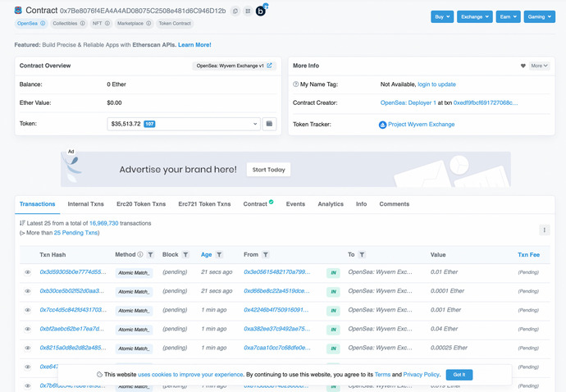Show the contract address QR code
566x392 pixels.
[x=248, y=11]
